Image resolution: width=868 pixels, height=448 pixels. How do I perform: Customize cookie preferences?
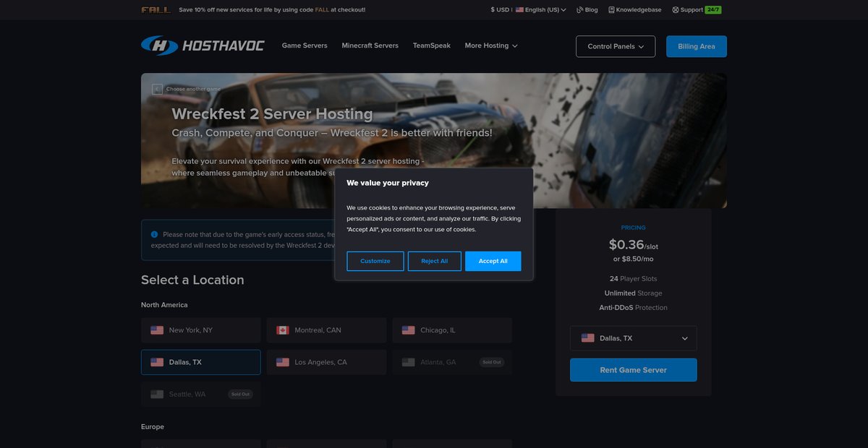[375, 261]
